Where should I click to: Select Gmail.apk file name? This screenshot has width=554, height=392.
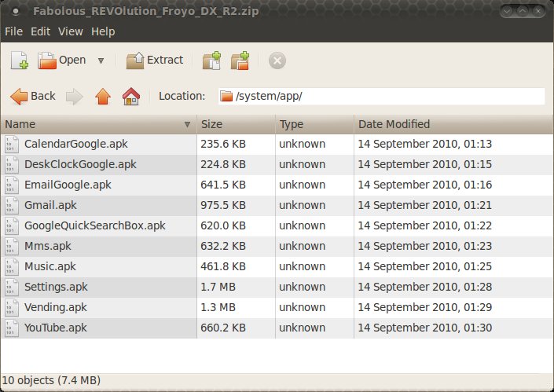coord(50,206)
